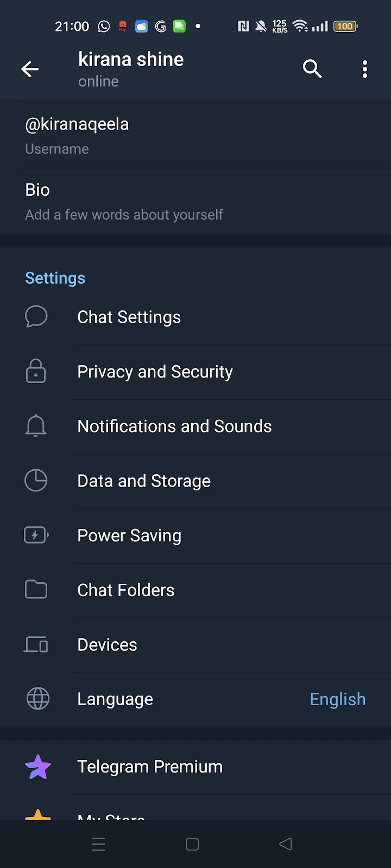391x868 pixels.
Task: Open Notifications and Sounds settings
Action: (174, 426)
